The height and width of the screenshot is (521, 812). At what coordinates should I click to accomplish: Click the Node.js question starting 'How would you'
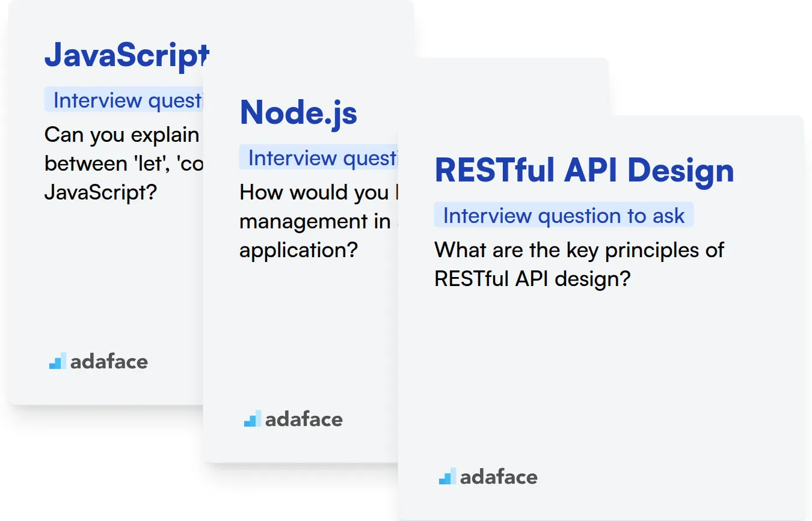click(x=319, y=221)
